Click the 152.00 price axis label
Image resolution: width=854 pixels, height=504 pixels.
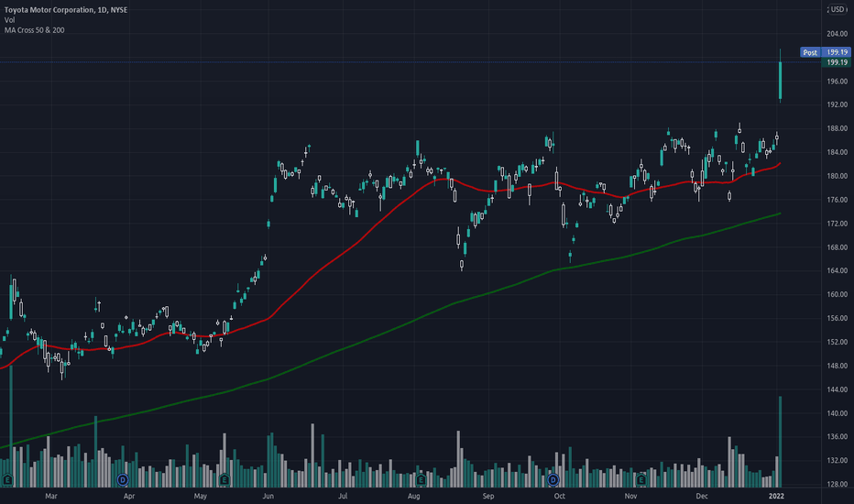point(838,342)
